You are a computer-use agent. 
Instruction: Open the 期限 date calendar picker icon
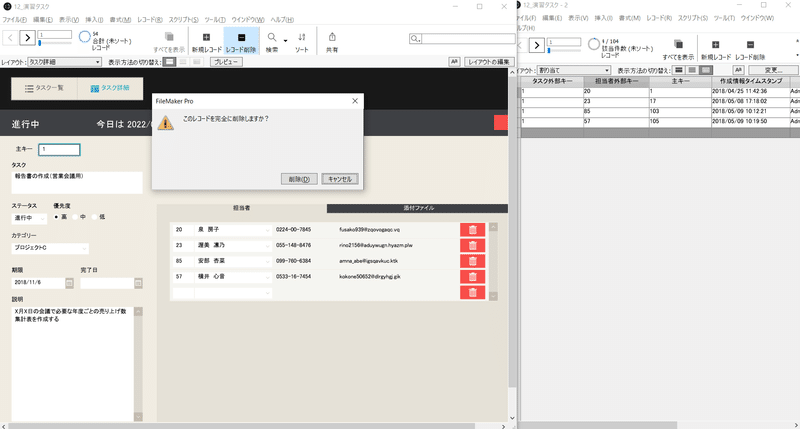69,283
